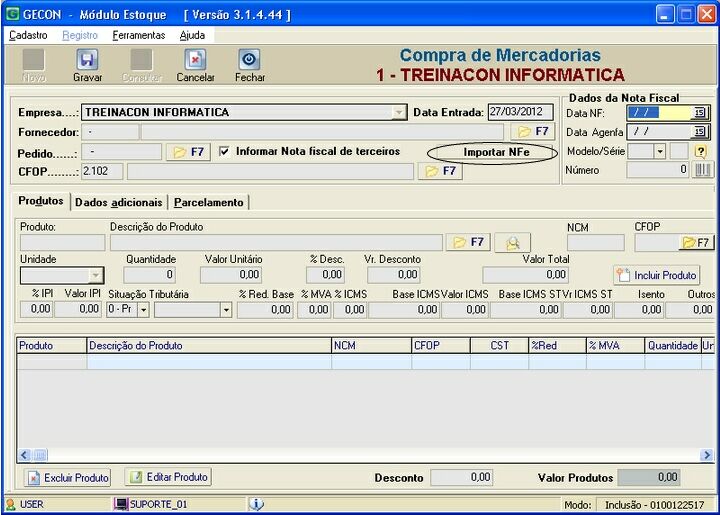Click the USER icon in status bar
720x515 pixels.
pos(11,504)
